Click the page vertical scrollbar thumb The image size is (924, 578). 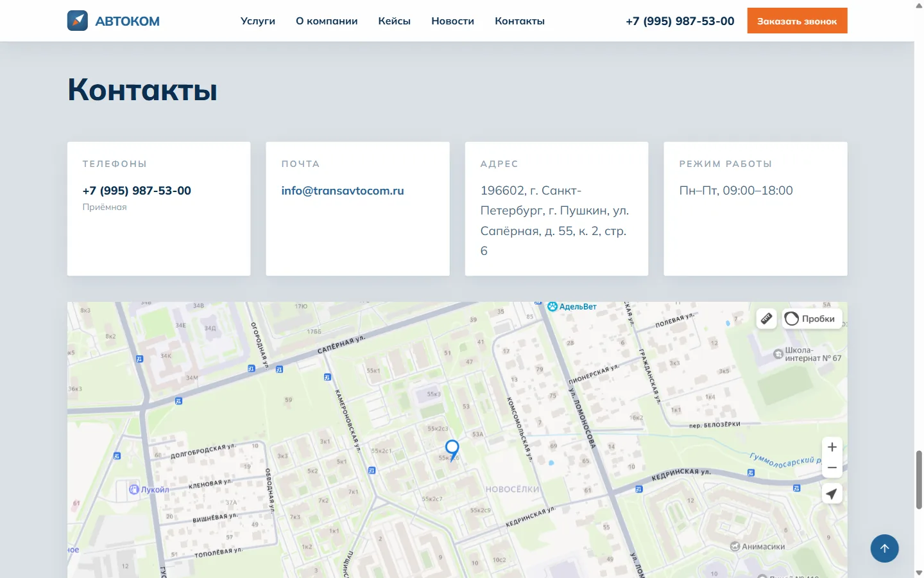click(919, 480)
